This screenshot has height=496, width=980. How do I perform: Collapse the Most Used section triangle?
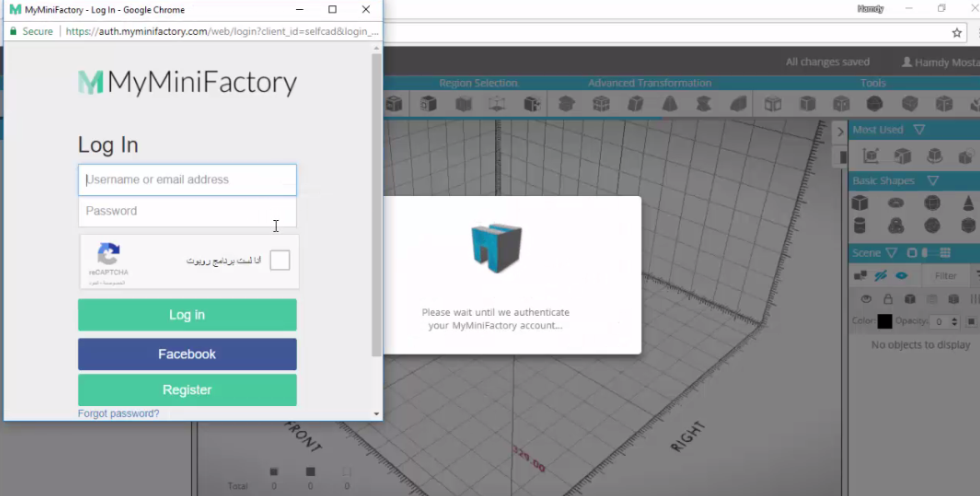point(918,129)
